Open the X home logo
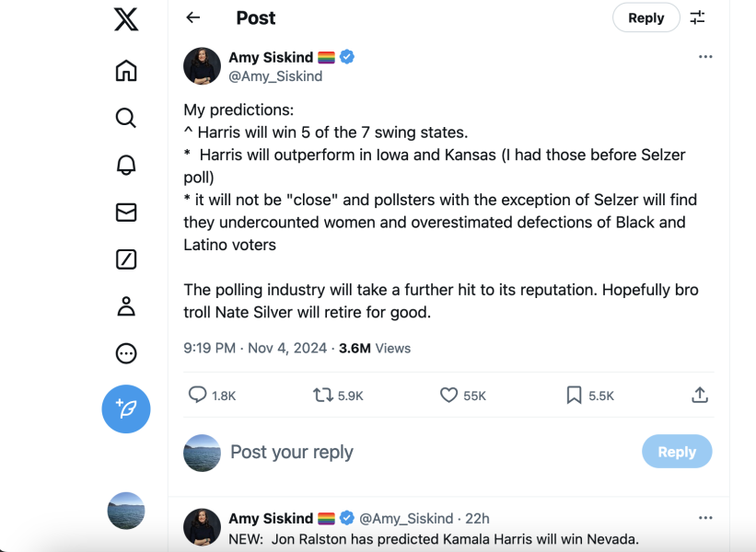Viewport: 756px width, 552px height. pos(126,18)
